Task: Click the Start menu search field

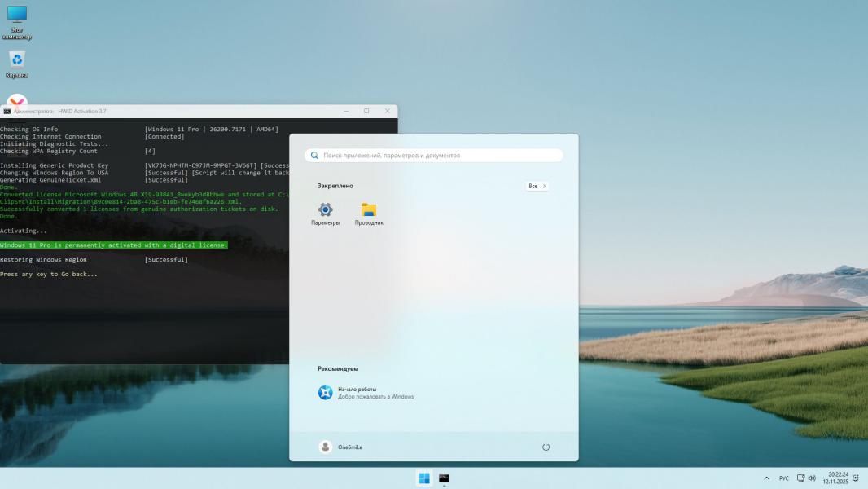Action: 434,155
